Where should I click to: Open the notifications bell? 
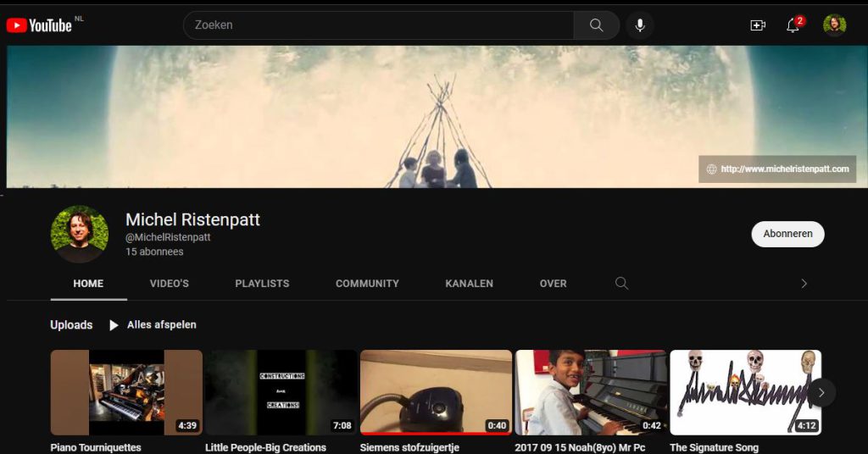793,25
